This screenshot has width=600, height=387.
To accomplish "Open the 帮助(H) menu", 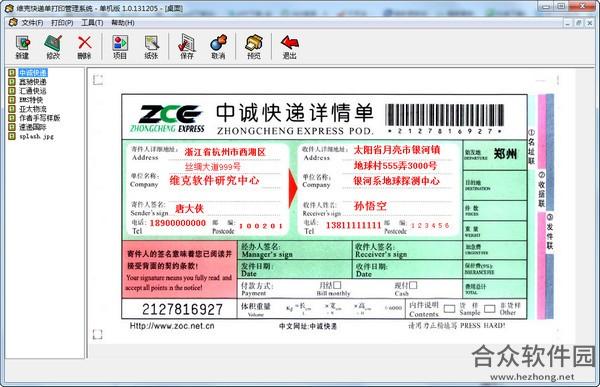I will pos(123,23).
